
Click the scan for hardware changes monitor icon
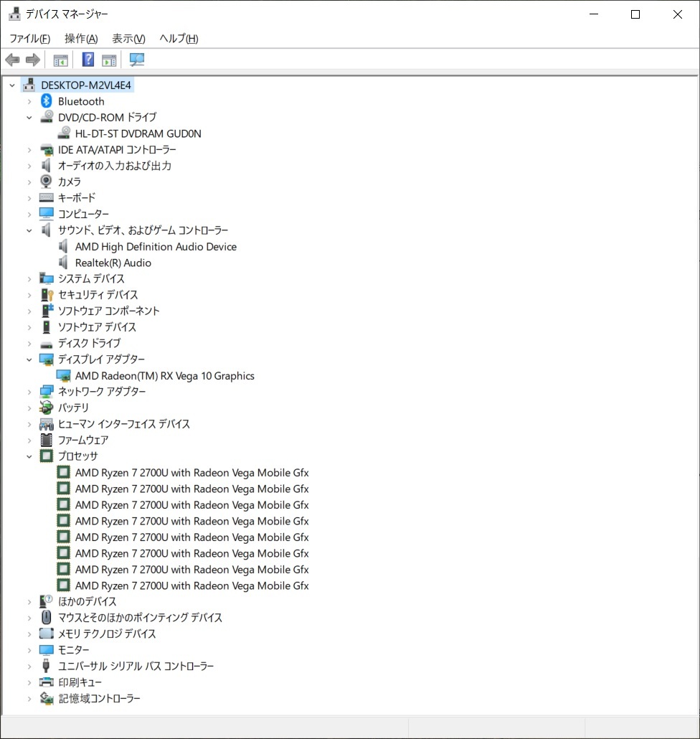click(136, 60)
